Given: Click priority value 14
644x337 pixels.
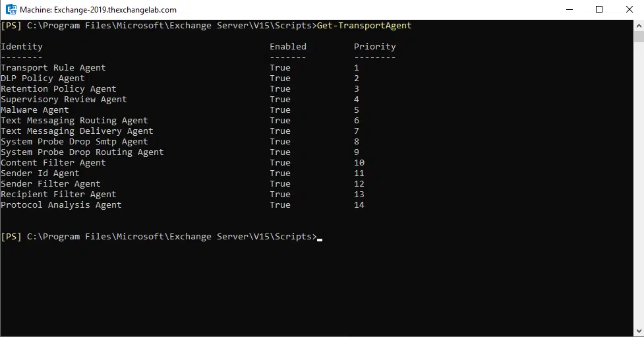Looking at the screenshot, I should 359,204.
